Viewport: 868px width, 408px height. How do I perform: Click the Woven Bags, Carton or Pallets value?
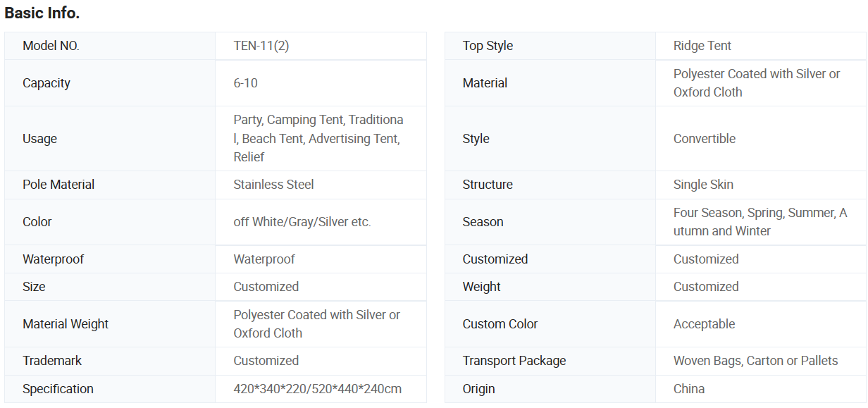coord(755,361)
